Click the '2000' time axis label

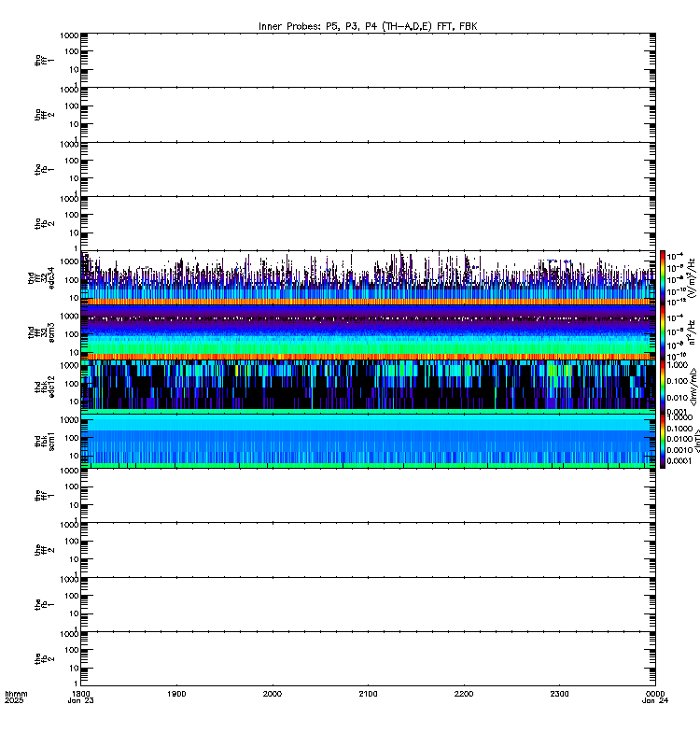point(273,694)
